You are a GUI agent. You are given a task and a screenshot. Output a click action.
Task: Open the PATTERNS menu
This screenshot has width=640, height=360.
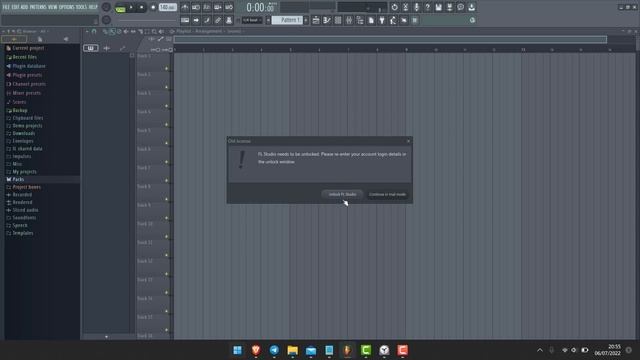click(x=38, y=7)
